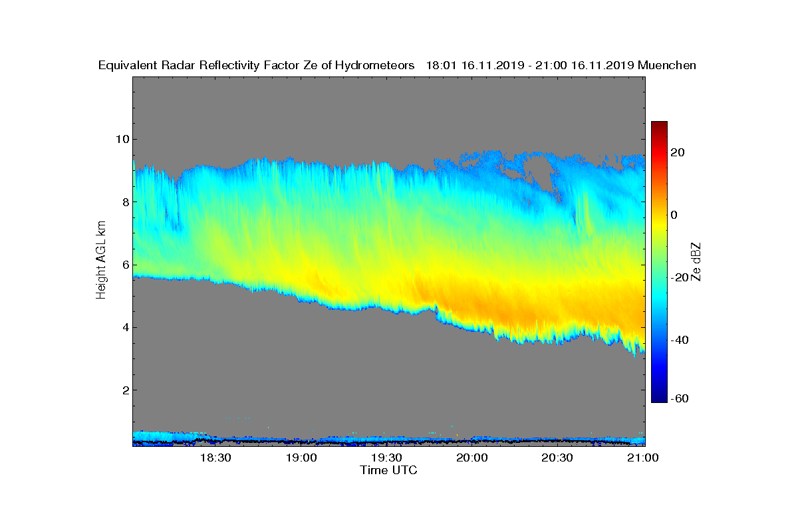The width and height of the screenshot is (798, 532).
Task: Click the 8 km height tick label
Action: 124,201
